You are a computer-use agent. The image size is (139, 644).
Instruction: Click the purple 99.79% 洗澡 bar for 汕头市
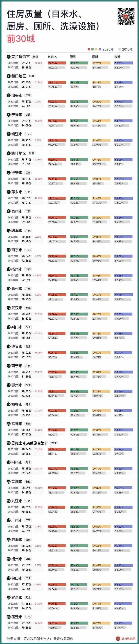point(123,102)
